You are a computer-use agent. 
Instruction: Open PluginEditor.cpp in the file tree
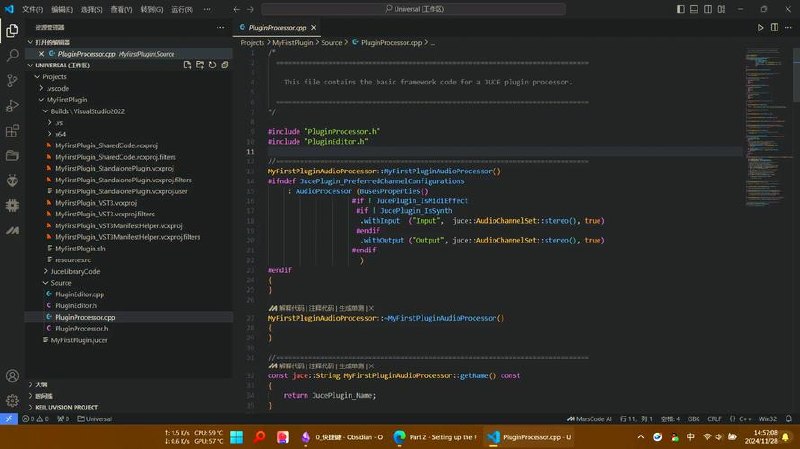79,294
